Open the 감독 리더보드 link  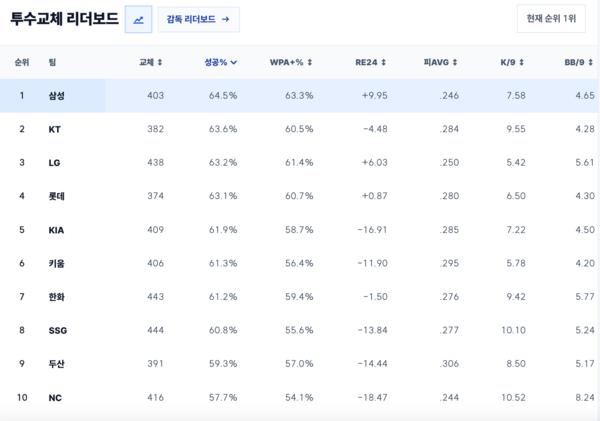[199, 19]
